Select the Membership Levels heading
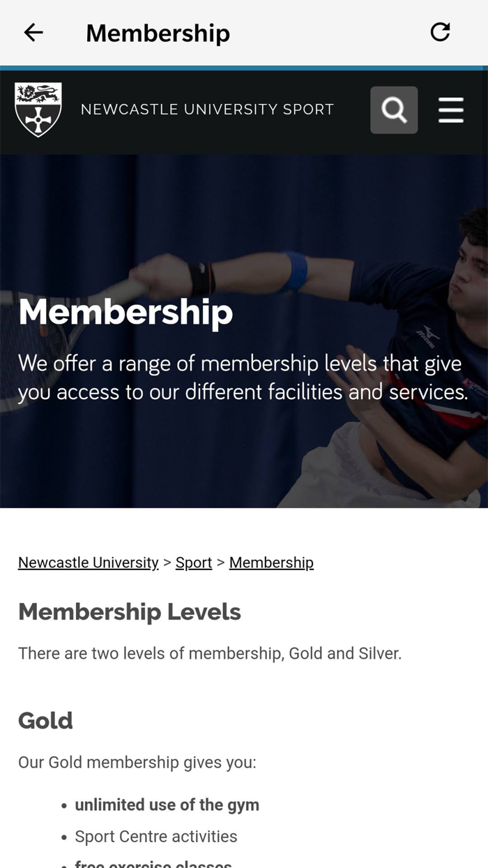The width and height of the screenshot is (488, 868). (129, 612)
